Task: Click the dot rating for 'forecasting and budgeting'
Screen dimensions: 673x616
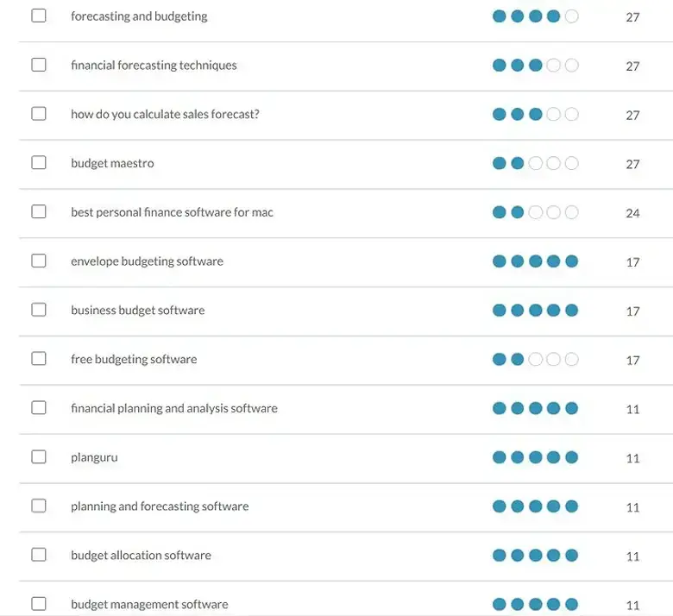Action: [x=535, y=16]
